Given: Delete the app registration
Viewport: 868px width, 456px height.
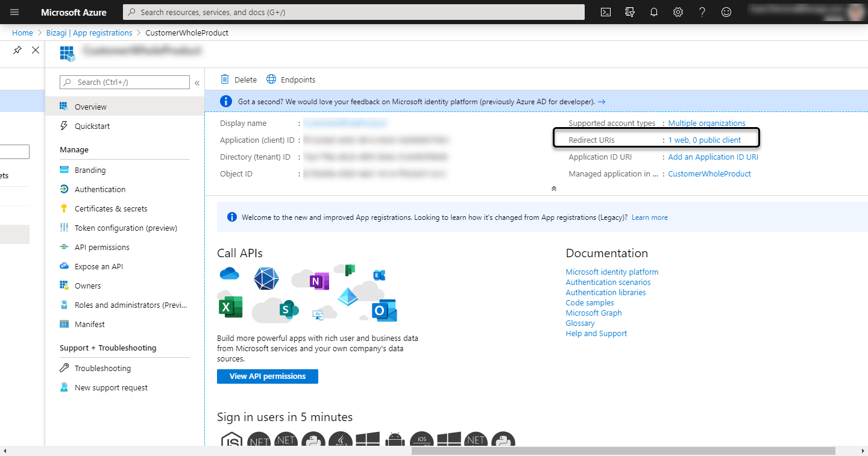Looking at the screenshot, I should coord(239,80).
